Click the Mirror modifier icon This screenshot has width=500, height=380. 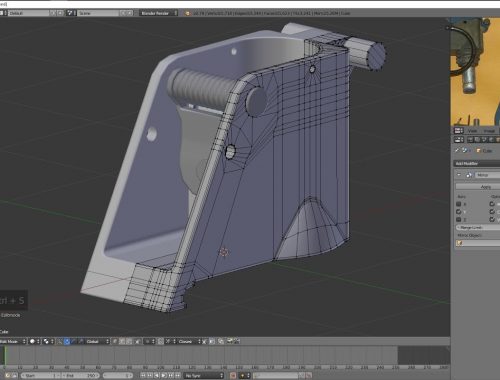(x=469, y=175)
